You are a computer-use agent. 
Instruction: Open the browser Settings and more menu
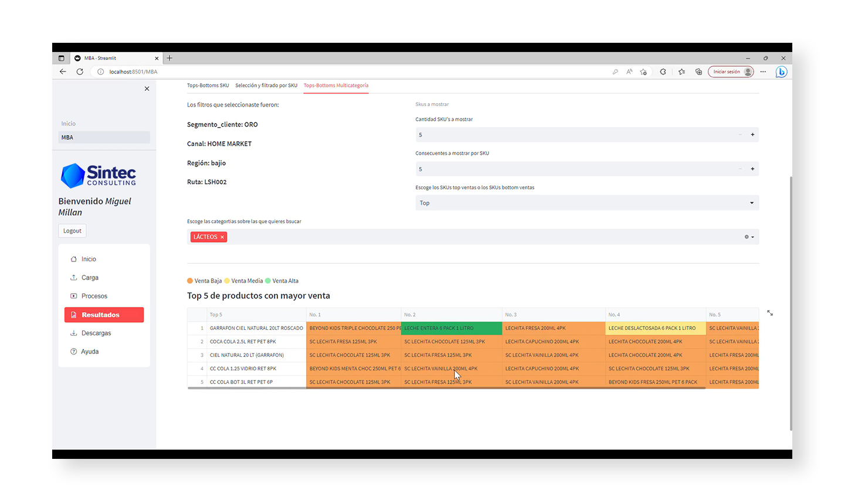click(x=763, y=71)
